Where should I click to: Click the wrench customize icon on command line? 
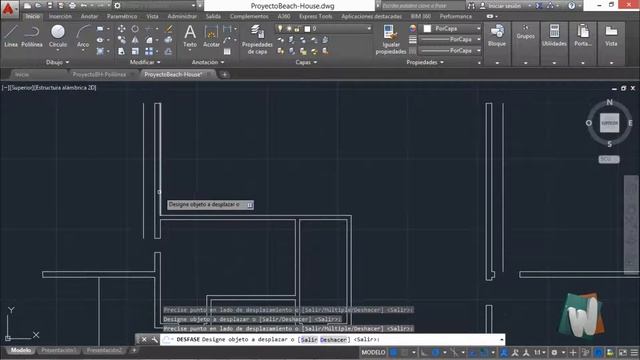(154, 339)
